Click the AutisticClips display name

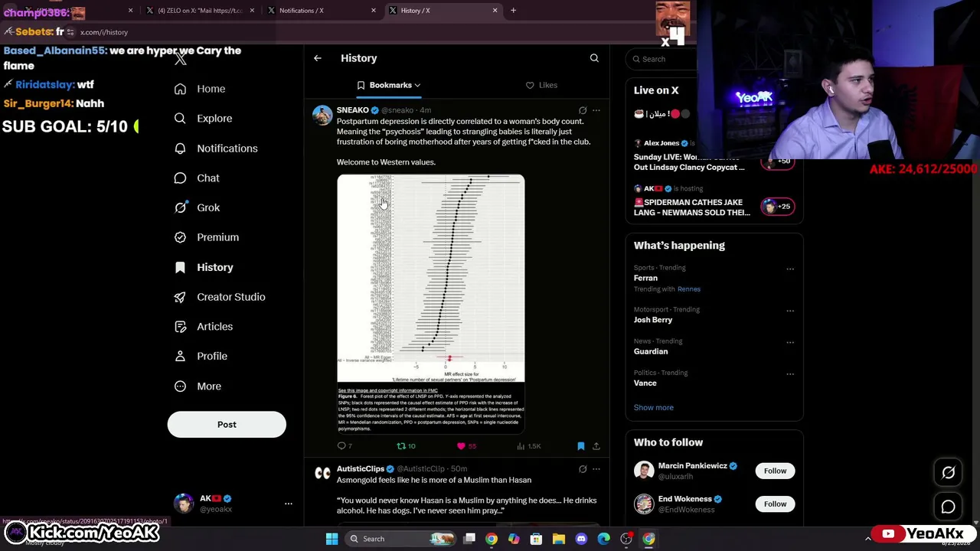(x=361, y=469)
